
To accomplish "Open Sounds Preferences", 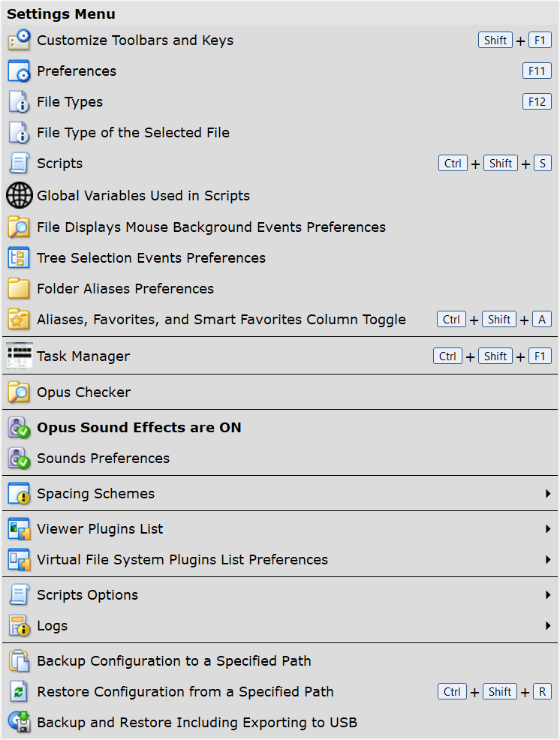I will click(x=103, y=459).
